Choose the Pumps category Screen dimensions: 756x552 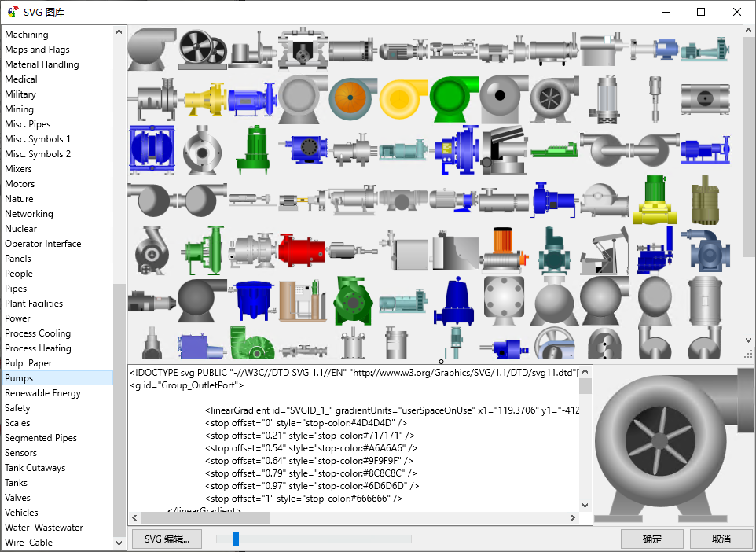(57, 378)
